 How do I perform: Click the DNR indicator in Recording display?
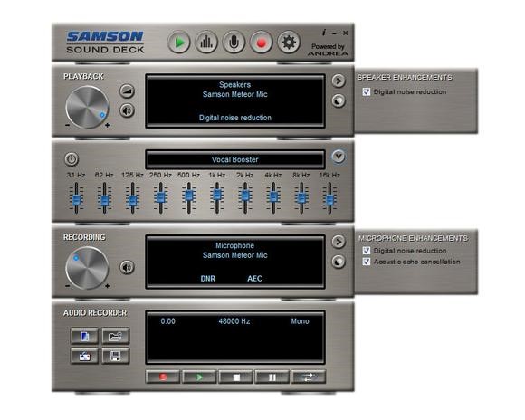(208, 279)
